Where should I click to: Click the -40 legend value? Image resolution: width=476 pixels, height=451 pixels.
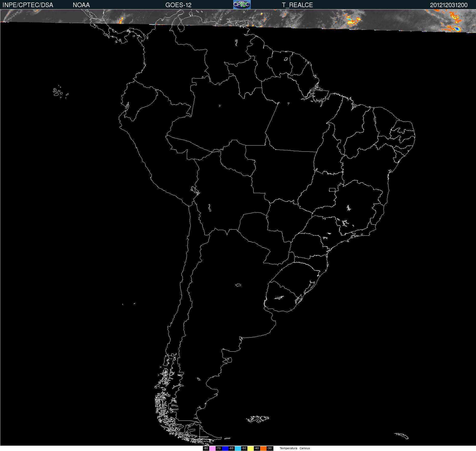(x=257, y=448)
